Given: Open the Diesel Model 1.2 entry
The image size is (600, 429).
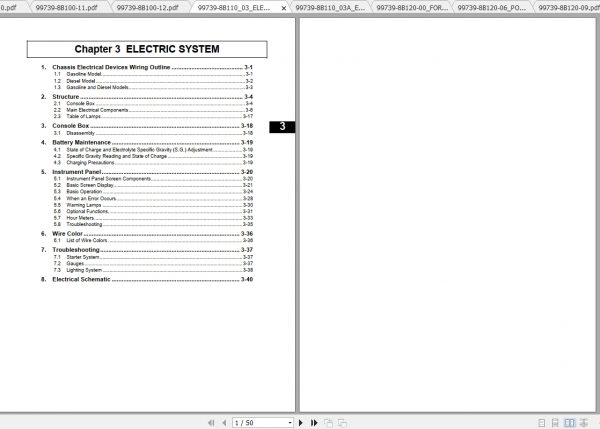Looking at the screenshot, I should 153,81.
